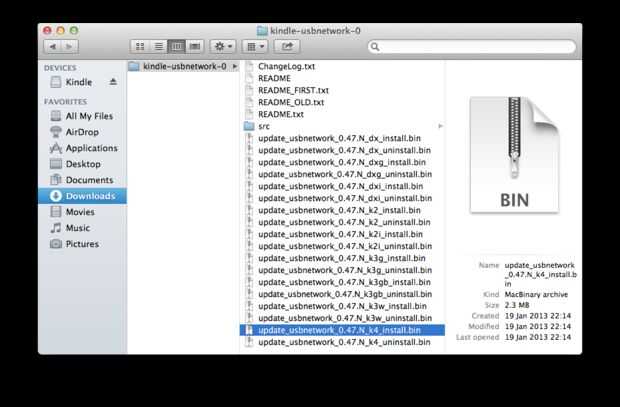Open Movies in sidebar
The image size is (620, 407).
point(82,212)
